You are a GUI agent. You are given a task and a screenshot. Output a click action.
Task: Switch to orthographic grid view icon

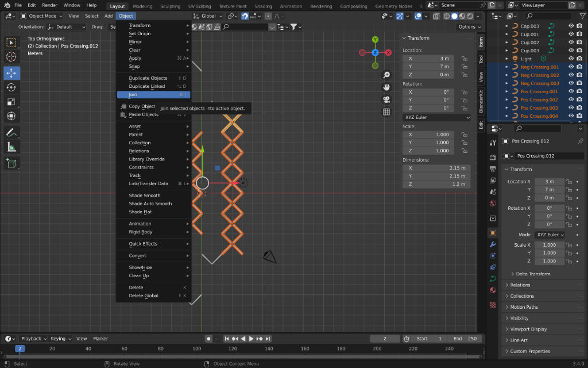pos(386,112)
